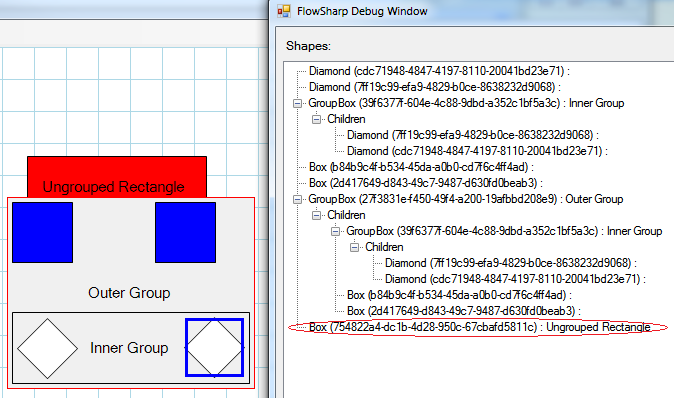Click the left white diamond shape

click(47, 348)
